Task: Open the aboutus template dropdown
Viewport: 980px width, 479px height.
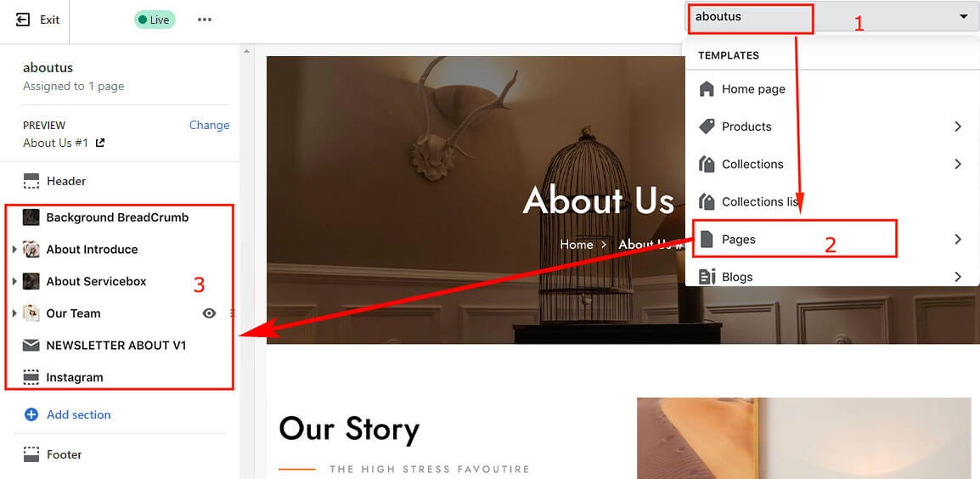Action: click(832, 17)
